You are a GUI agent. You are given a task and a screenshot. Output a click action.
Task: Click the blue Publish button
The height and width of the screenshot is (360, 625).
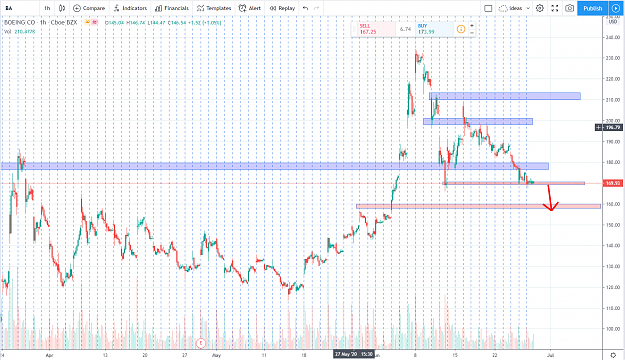(x=592, y=8)
